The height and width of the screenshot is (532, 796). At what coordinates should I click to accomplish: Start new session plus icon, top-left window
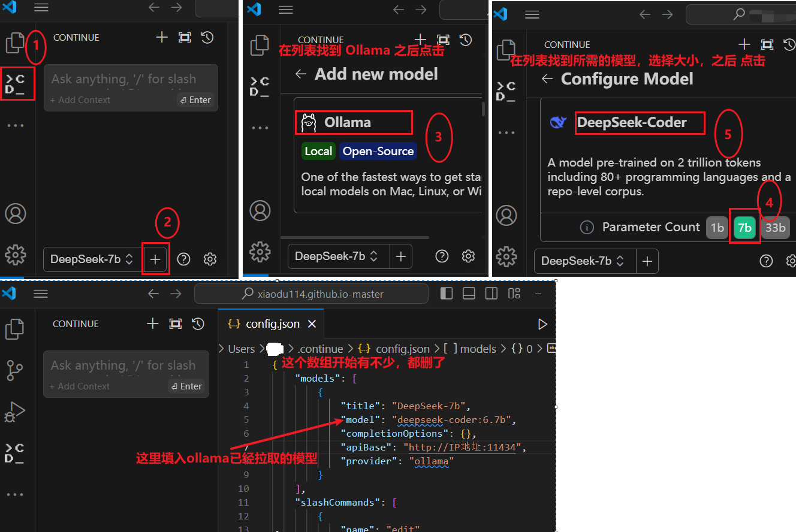(x=162, y=37)
